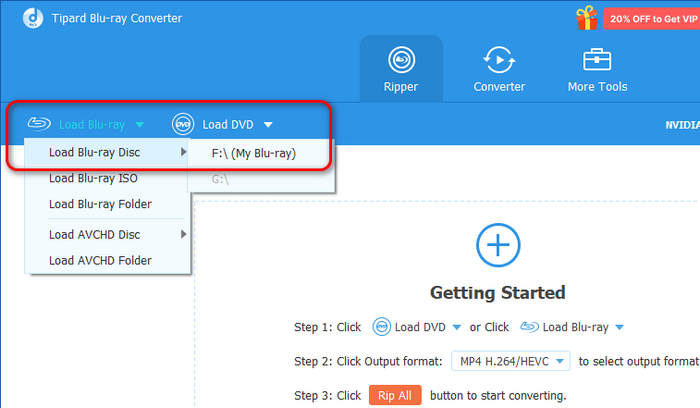Viewport: 700px width, 408px height.
Task: Select the G:\ drive entry
Action: [261, 179]
